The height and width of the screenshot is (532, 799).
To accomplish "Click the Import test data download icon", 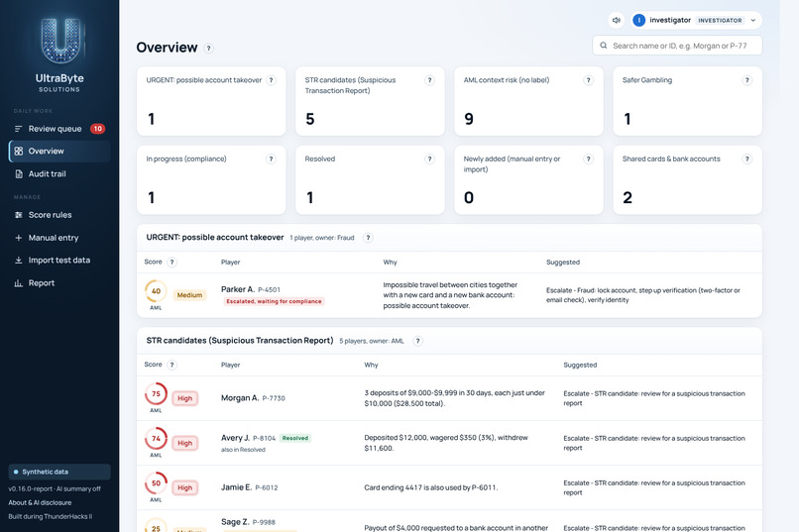I will click(19, 261).
